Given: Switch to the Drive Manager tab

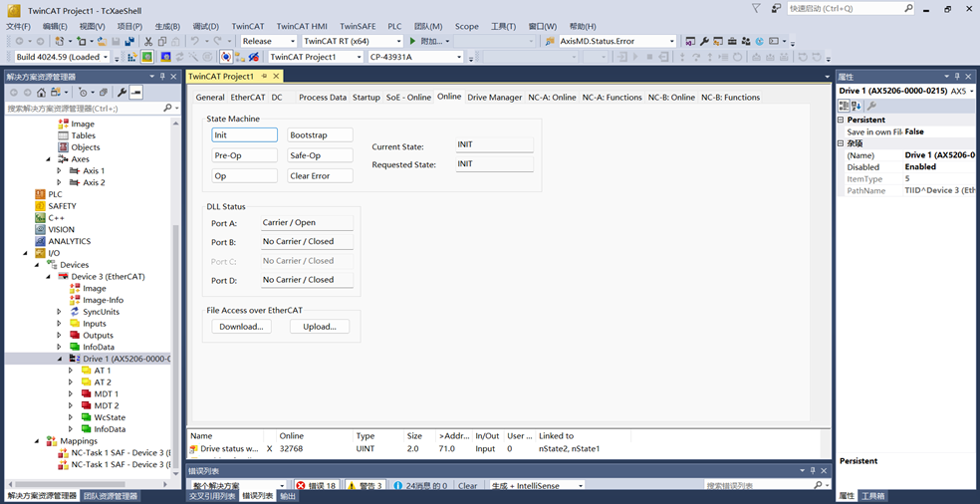Looking at the screenshot, I should click(x=494, y=98).
